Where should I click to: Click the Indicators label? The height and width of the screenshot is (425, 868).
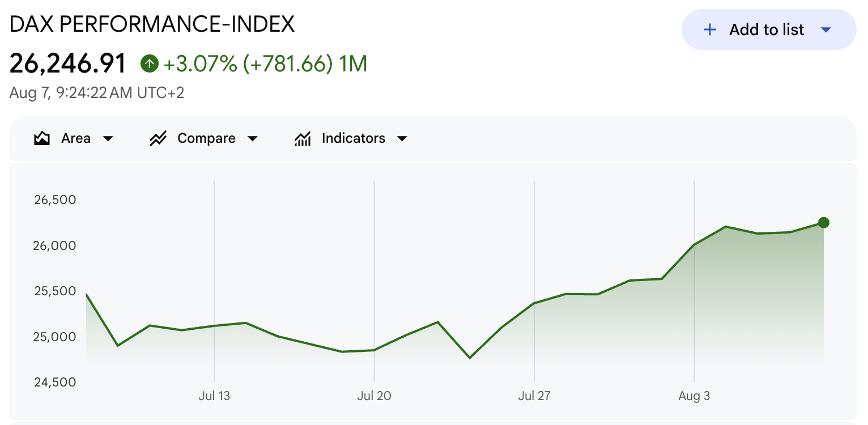coord(354,138)
